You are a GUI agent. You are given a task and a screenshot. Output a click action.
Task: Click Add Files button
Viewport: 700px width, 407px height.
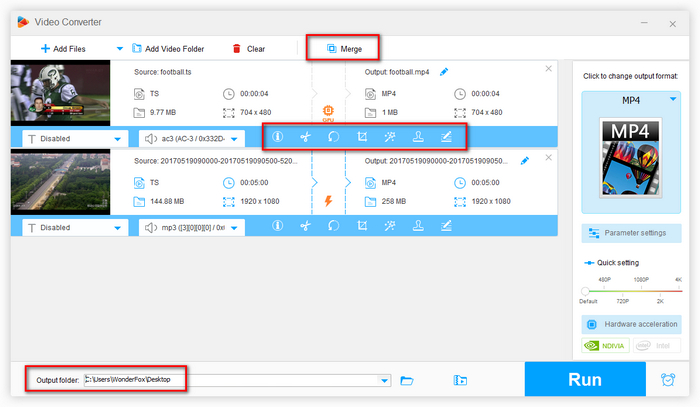click(63, 49)
